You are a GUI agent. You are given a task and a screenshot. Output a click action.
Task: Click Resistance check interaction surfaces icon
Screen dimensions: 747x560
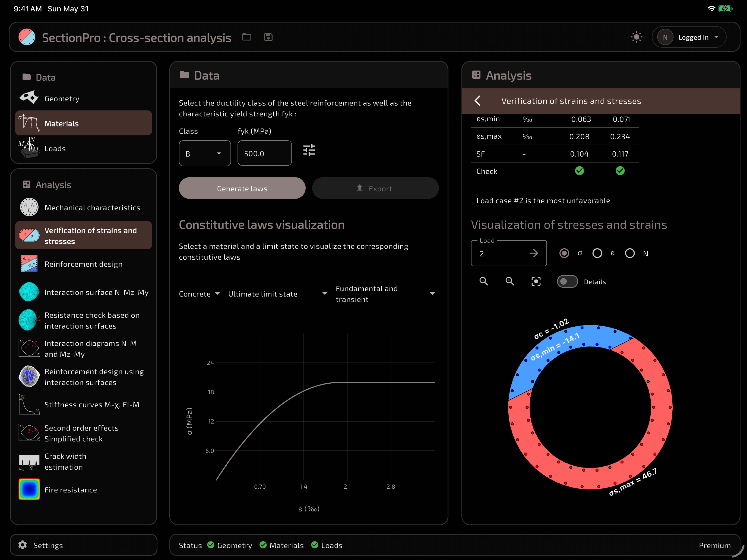29,320
